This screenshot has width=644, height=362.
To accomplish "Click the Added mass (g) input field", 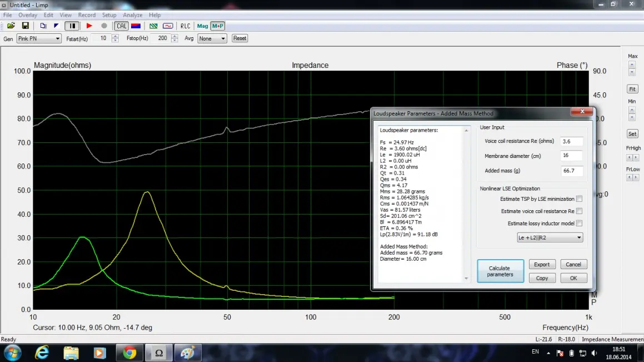I will 571,171.
